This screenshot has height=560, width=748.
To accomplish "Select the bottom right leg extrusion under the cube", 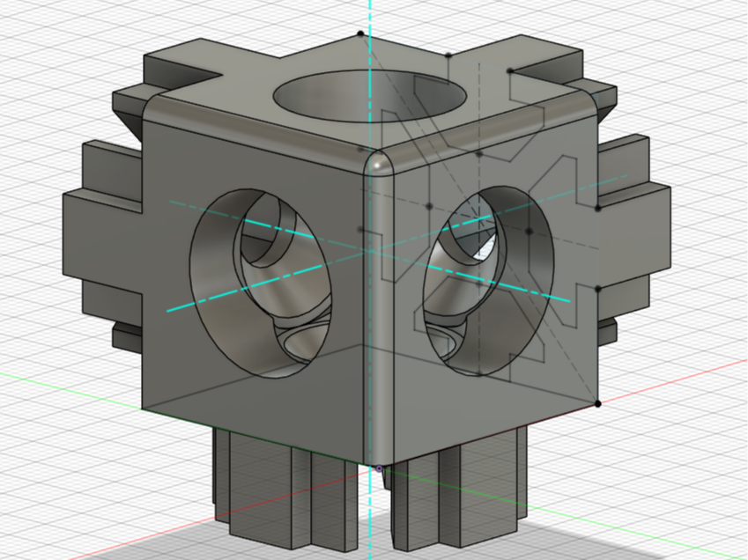I will pos(458,489).
